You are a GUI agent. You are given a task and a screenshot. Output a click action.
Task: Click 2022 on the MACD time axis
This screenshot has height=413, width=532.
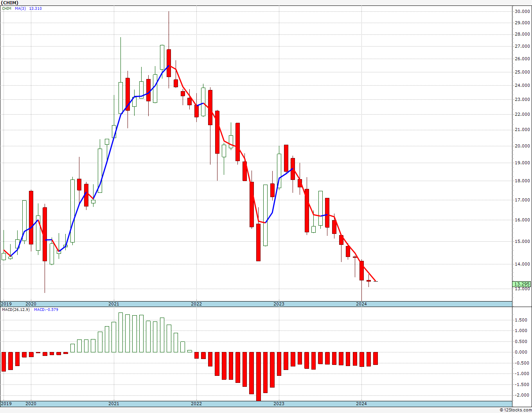coord(196,404)
